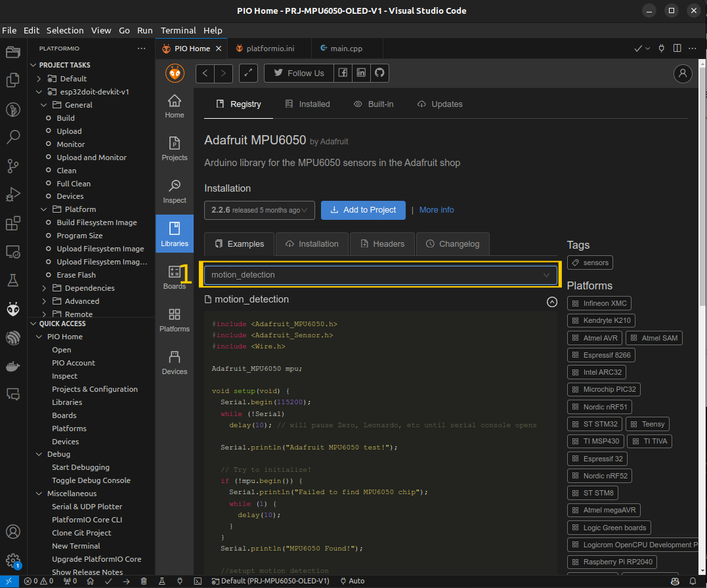Viewport: 707px width, 588px height.
Task: Select the Espressif 32 platform tag
Action: click(x=597, y=459)
